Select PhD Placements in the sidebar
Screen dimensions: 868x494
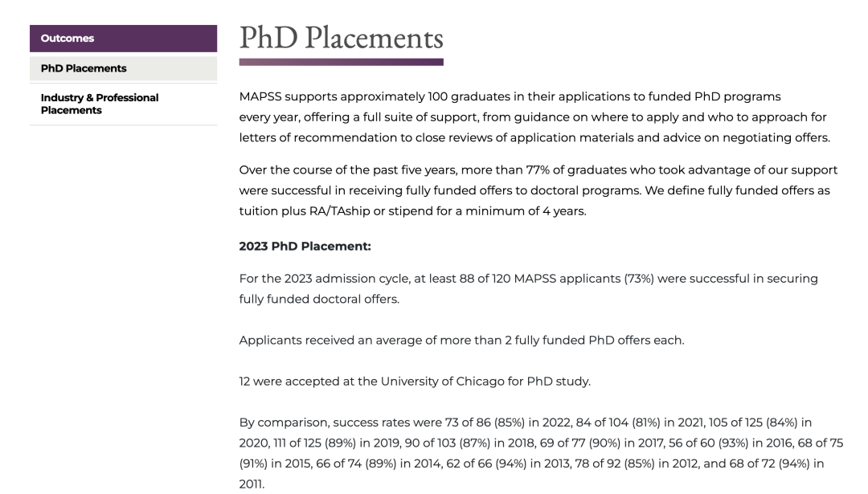(84, 68)
